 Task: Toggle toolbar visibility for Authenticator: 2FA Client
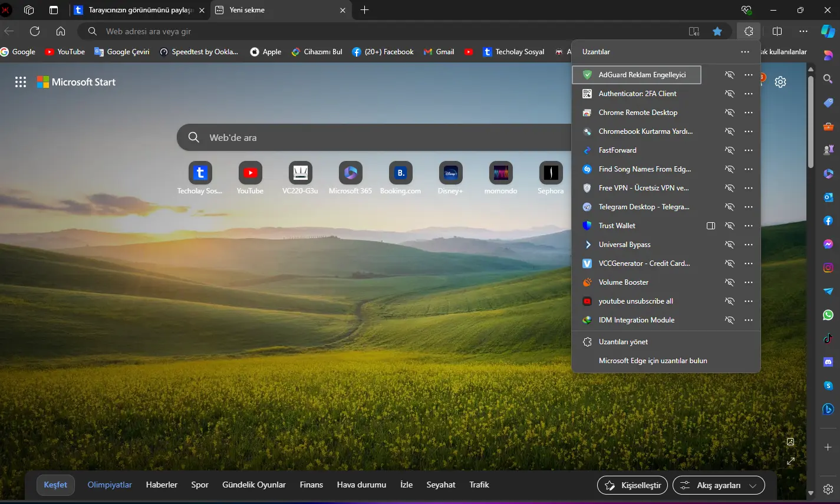pos(730,94)
